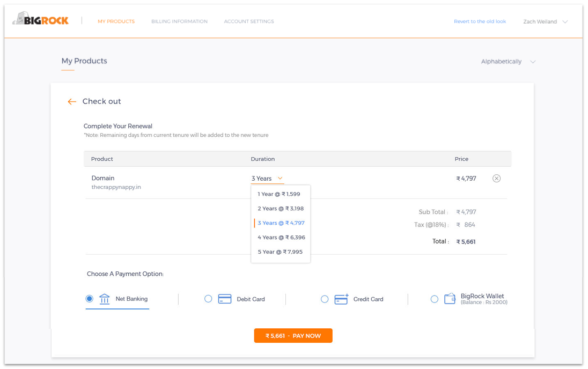Select the Credit Card radio button
The width and height of the screenshot is (588, 369).
pyautogui.click(x=325, y=299)
